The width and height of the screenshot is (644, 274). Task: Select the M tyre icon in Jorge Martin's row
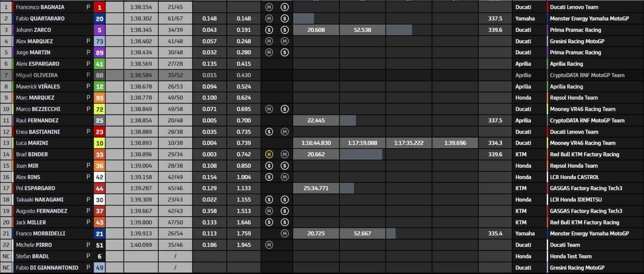coord(269,52)
